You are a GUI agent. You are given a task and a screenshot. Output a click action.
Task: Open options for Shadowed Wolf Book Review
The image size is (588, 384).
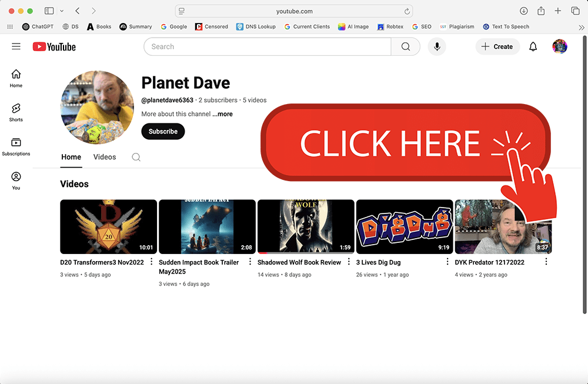click(x=349, y=261)
